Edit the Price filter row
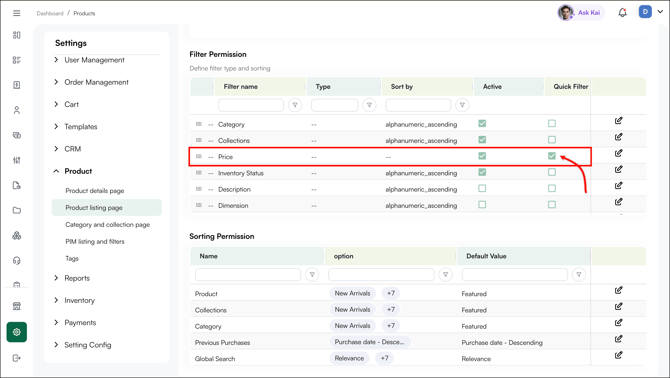 (x=618, y=153)
